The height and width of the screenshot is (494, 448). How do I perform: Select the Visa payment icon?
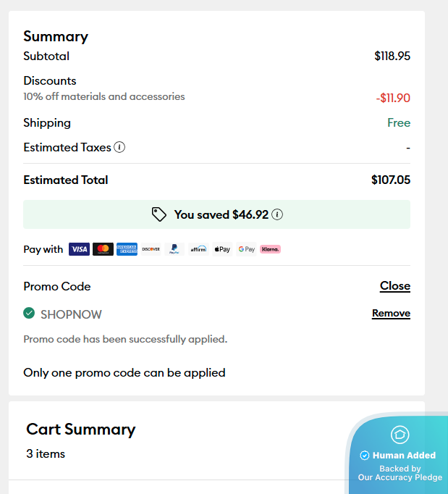click(79, 249)
